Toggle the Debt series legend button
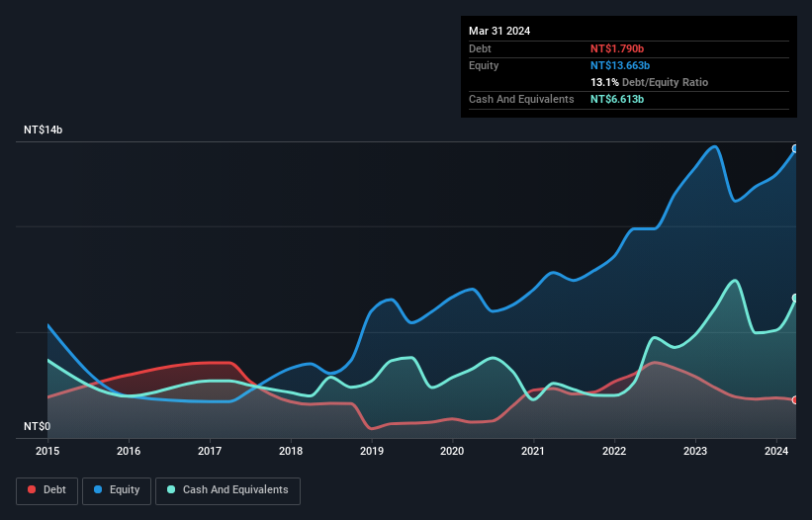The height and width of the screenshot is (520, 812). click(x=47, y=490)
